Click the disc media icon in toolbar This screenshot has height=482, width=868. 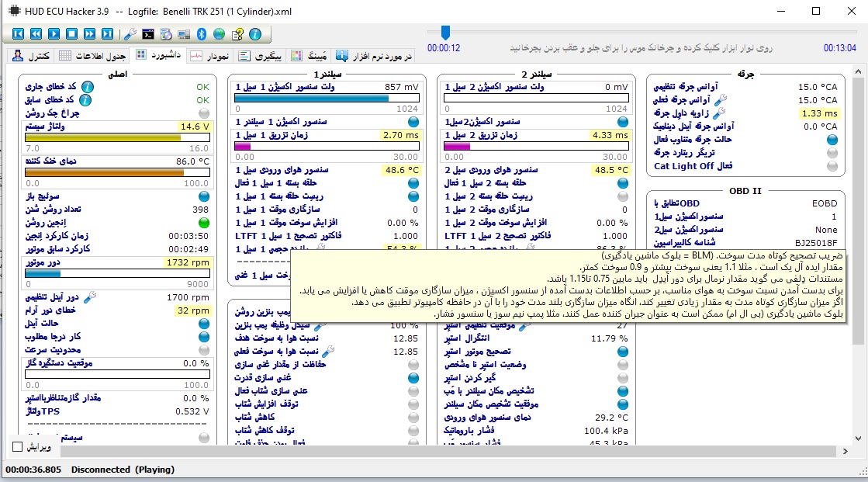point(166,34)
